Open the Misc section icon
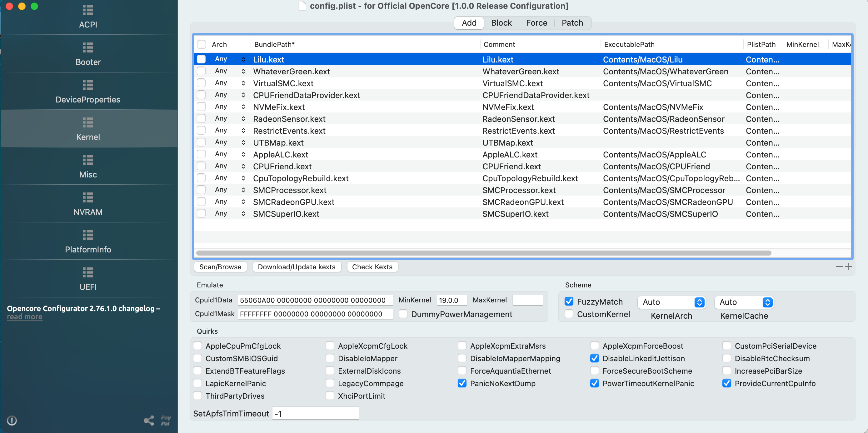The image size is (868, 433). [88, 160]
